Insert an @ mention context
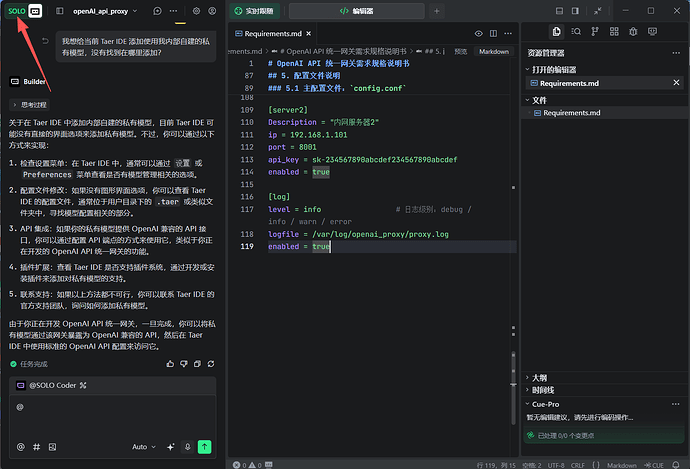This screenshot has width=690, height=469. tap(21, 447)
